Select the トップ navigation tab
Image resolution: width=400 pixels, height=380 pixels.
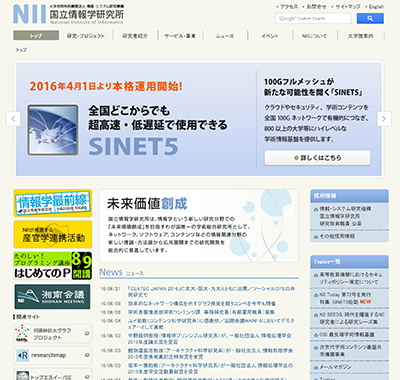click(x=36, y=35)
